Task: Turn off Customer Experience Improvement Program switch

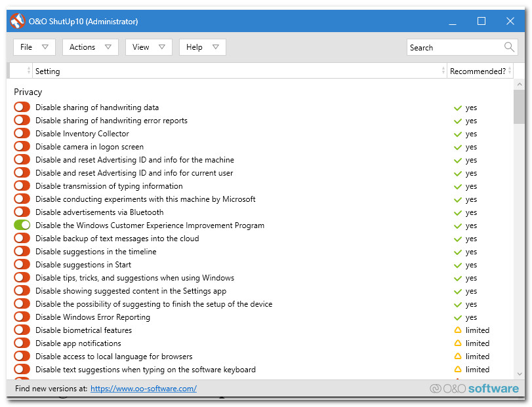Action: (x=22, y=225)
